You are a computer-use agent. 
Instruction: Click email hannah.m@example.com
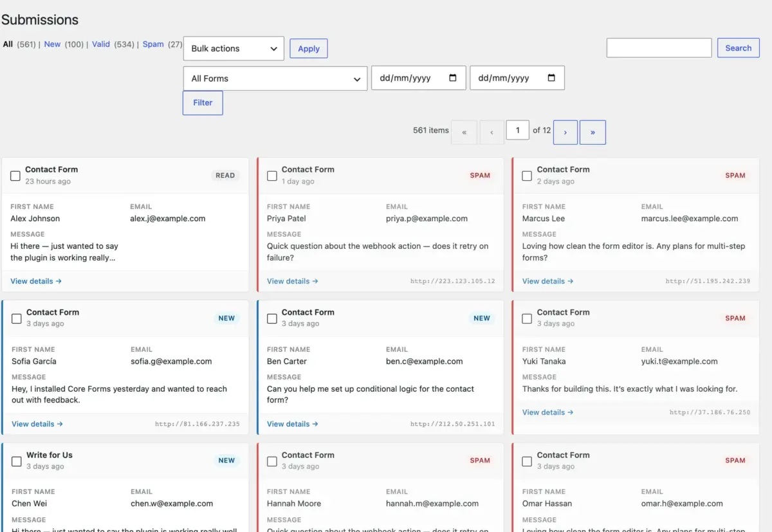click(x=432, y=504)
